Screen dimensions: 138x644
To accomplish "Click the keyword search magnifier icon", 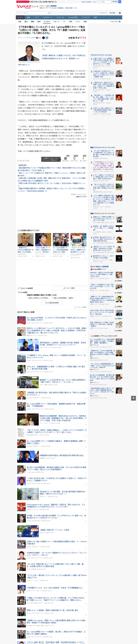I will pos(49,13).
